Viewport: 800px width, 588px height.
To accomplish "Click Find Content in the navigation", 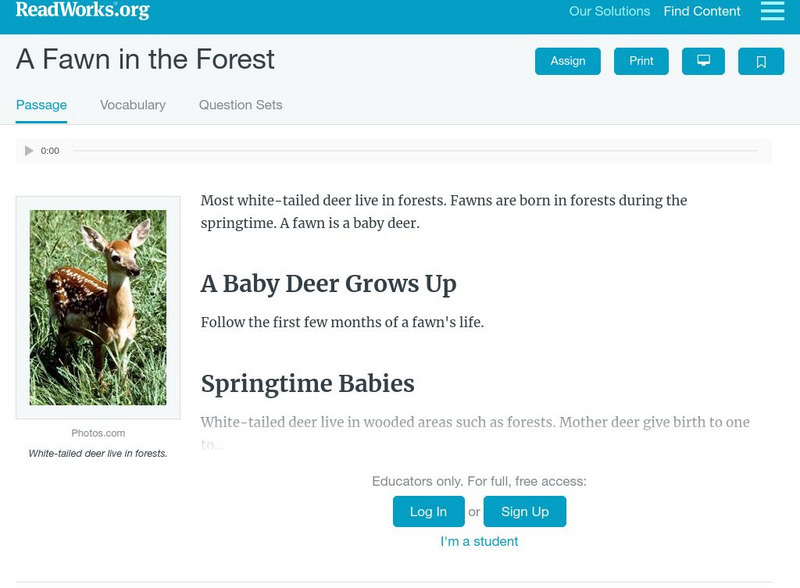I will click(x=699, y=12).
